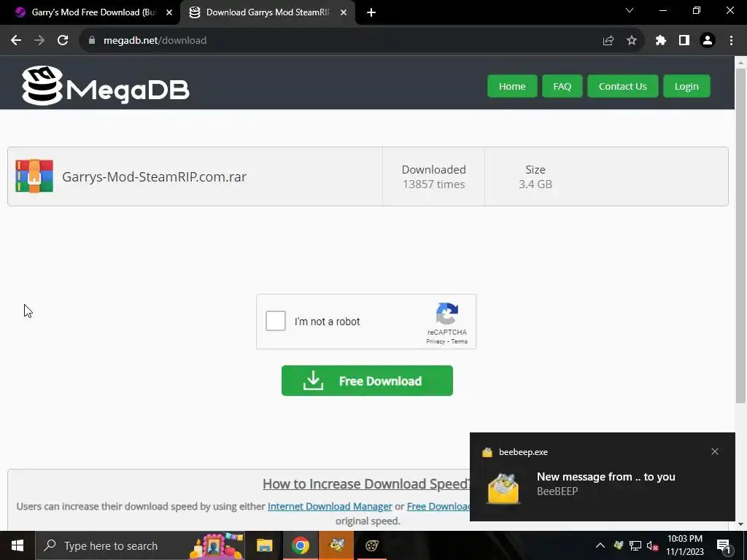Click the scrollbar down arrow
The image size is (747, 560).
tap(740, 524)
